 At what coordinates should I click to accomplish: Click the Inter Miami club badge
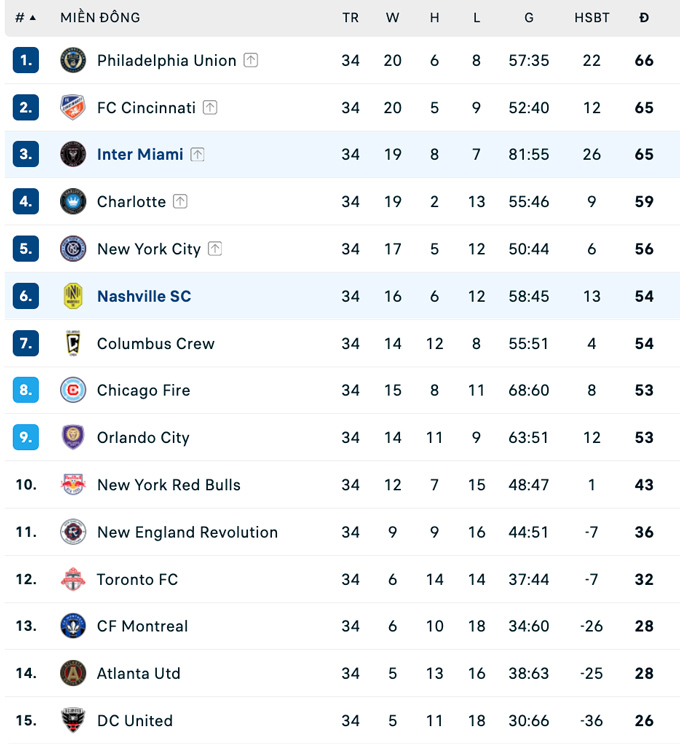(x=73, y=154)
